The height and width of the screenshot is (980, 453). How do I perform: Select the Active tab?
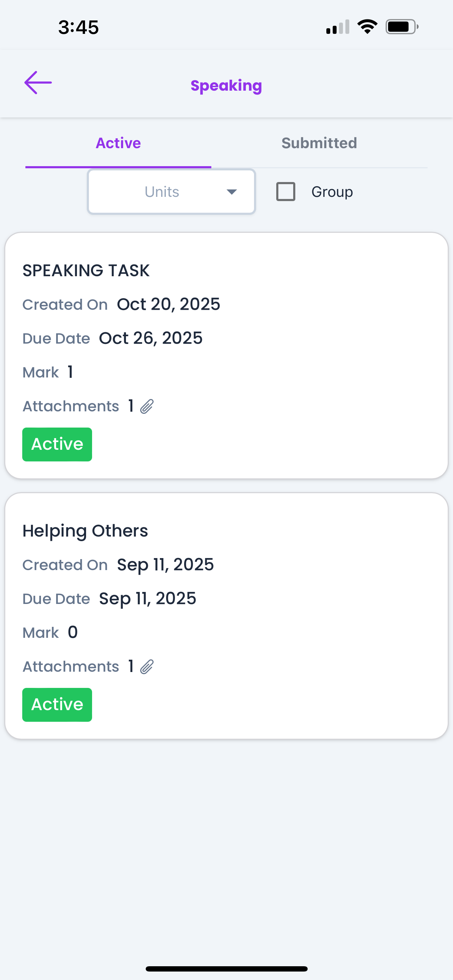click(x=118, y=143)
